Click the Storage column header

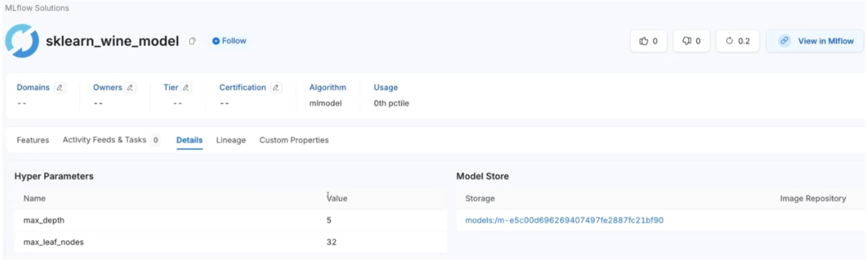point(480,199)
